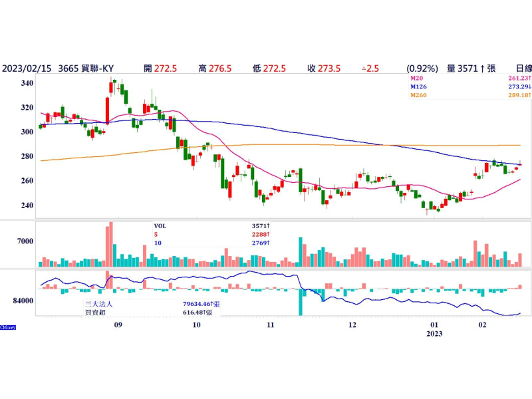Click the large teal volume bar in mid-November
532x399 pixels.
pyautogui.click(x=301, y=252)
